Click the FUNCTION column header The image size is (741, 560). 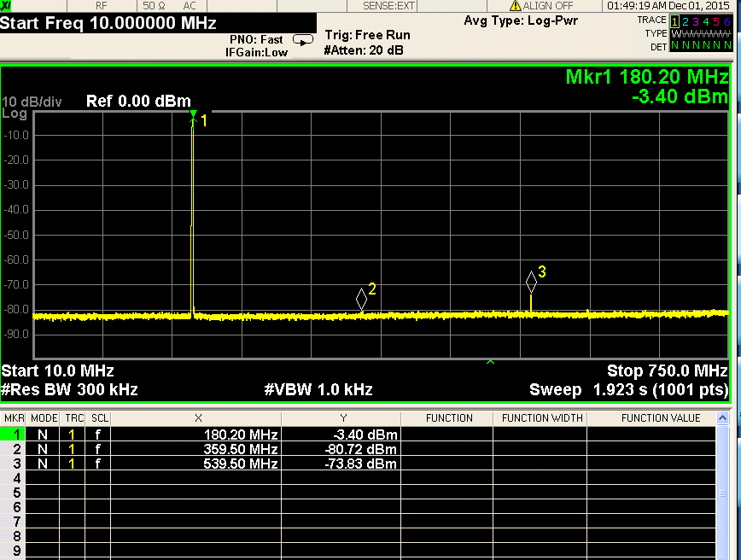pos(449,418)
